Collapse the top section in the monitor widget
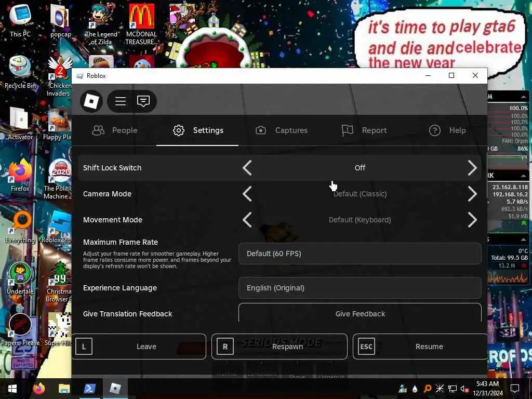The width and height of the screenshot is (532, 399). [x=524, y=97]
